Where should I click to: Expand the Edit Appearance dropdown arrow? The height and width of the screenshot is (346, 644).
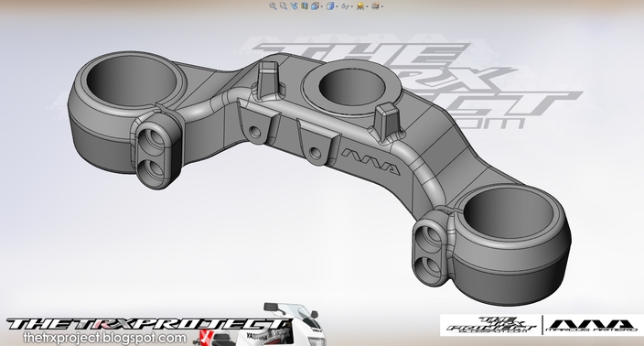pyautogui.click(x=367, y=6)
